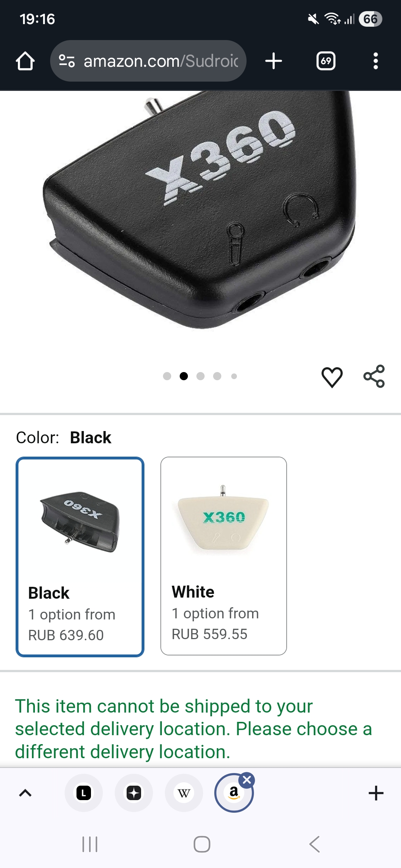Switch to the sparkle icon tab
The image size is (401, 868).
134,793
